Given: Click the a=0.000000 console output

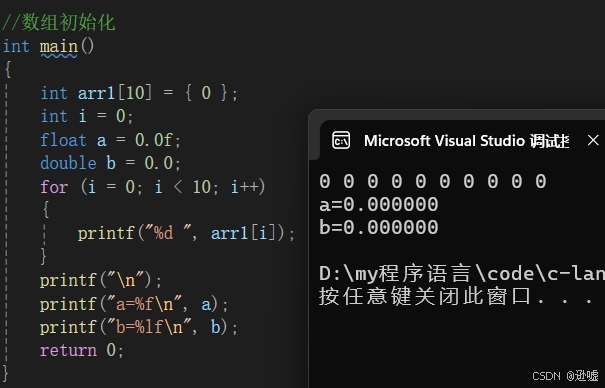Looking at the screenshot, I should tap(379, 204).
